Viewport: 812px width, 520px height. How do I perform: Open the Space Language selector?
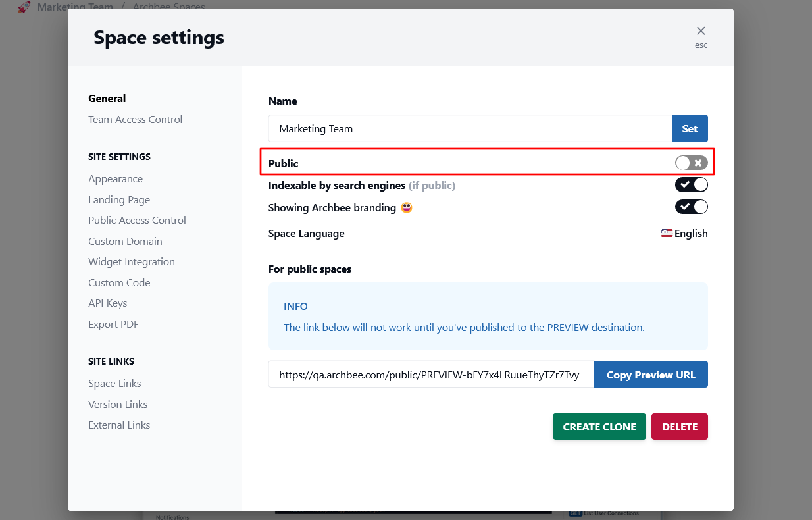(x=684, y=233)
